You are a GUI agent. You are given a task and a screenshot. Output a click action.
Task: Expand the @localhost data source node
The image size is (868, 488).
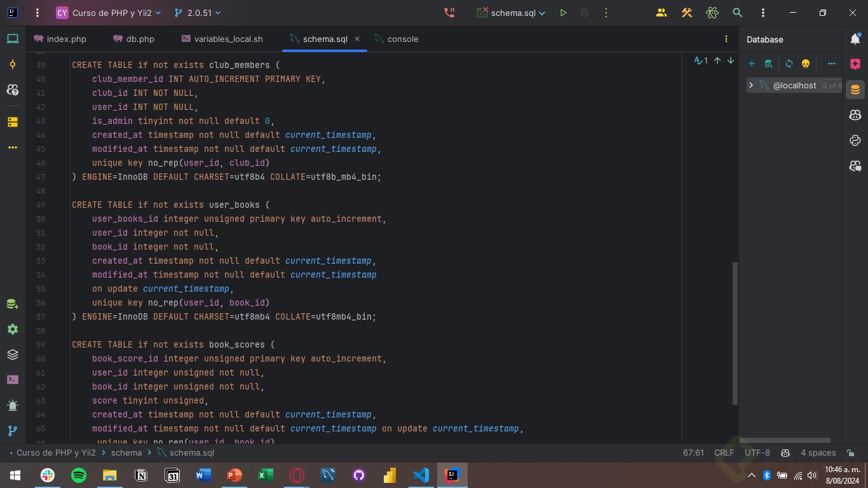[751, 85]
